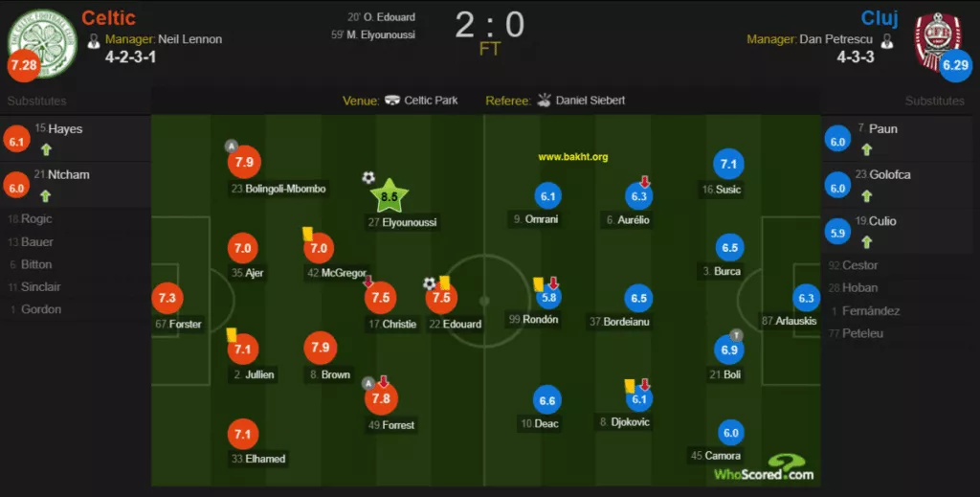Click the Cluj club crest
This screenshot has height=497, width=980.
[938, 39]
